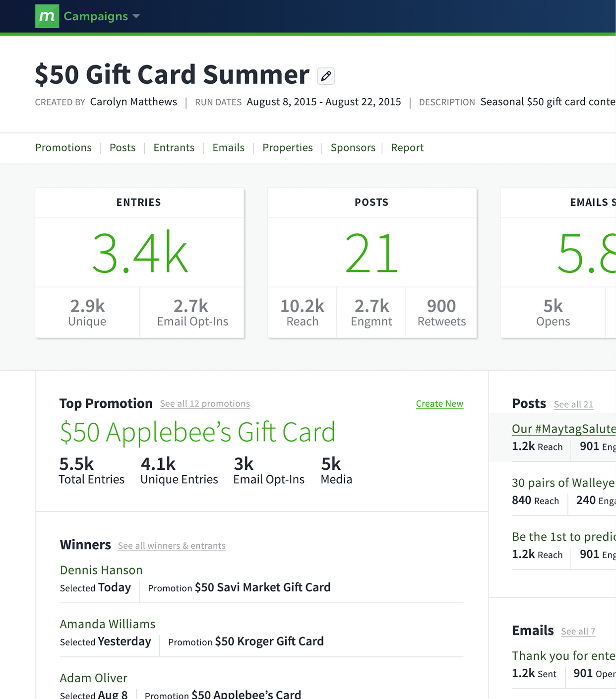The width and height of the screenshot is (616, 699).
Task: Click the Create New link
Action: [439, 404]
